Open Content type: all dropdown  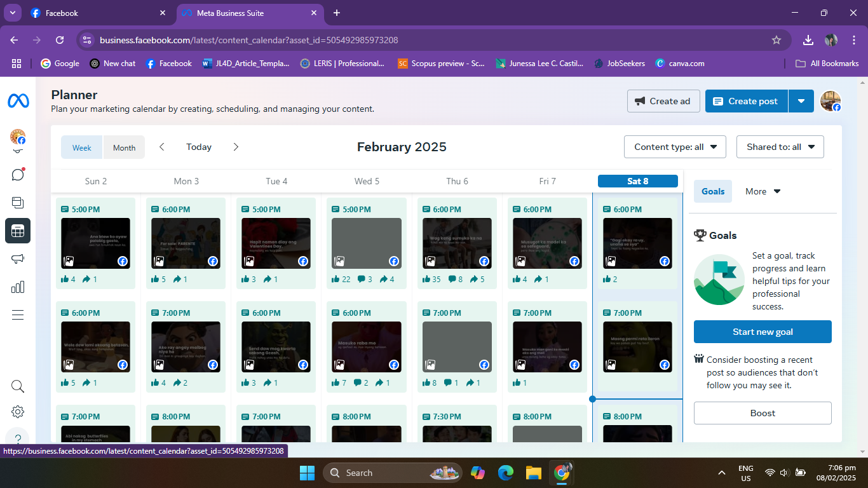pyautogui.click(x=675, y=147)
